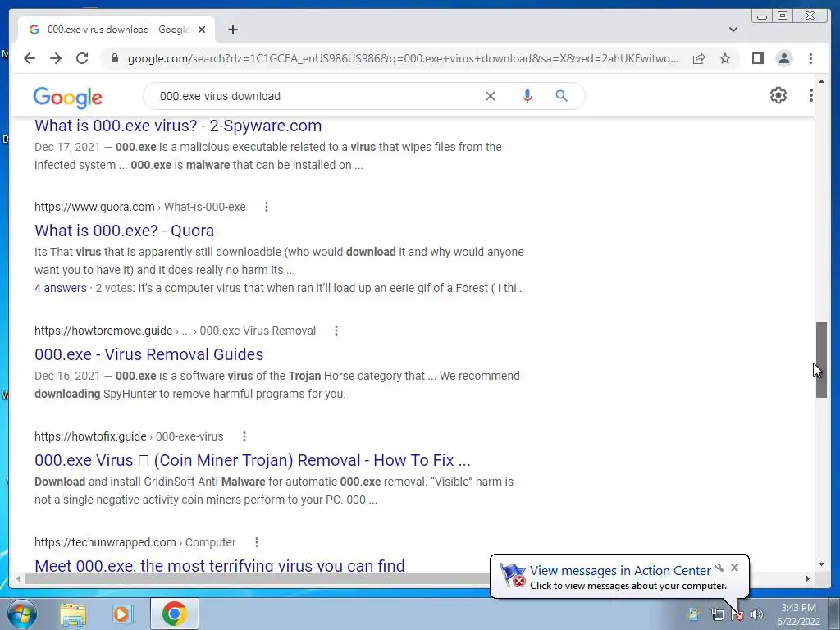Submit the search with the magnifier icon
This screenshot has width=840, height=630.
coord(561,96)
